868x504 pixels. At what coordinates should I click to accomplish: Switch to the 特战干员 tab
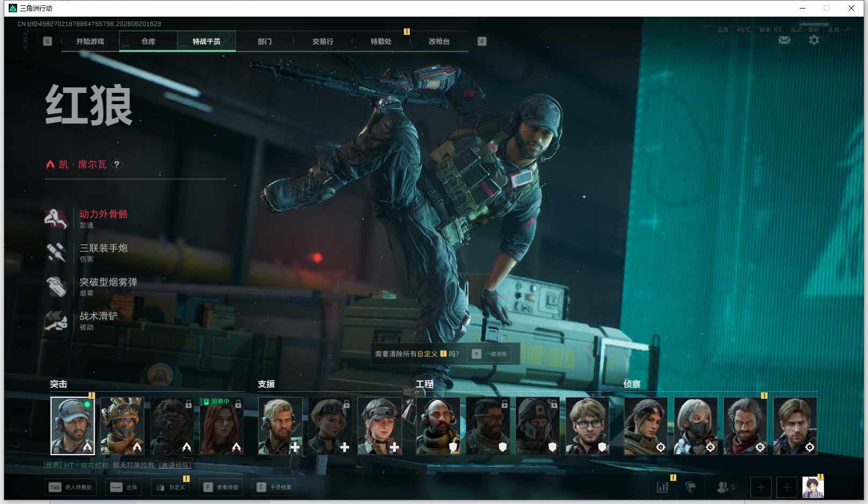tap(206, 41)
